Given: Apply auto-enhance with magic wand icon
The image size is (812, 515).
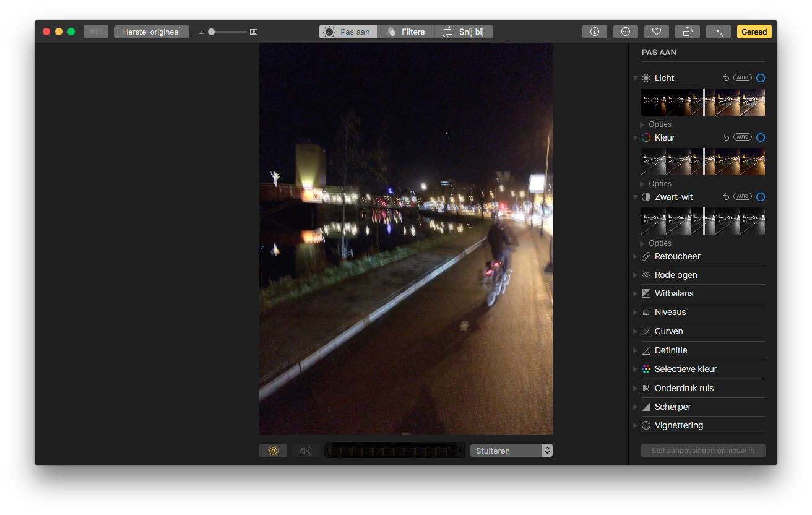Looking at the screenshot, I should (x=718, y=32).
